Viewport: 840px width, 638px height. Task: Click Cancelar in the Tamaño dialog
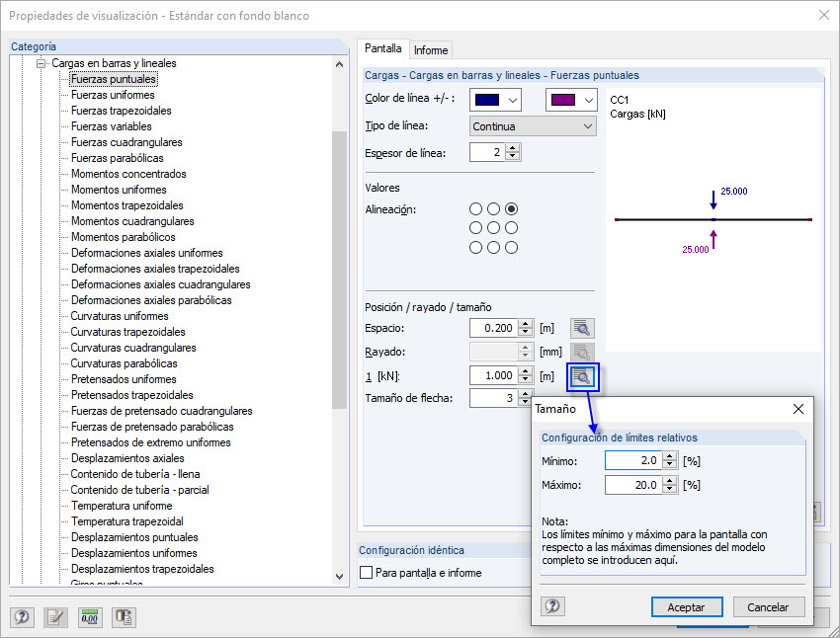click(768, 607)
